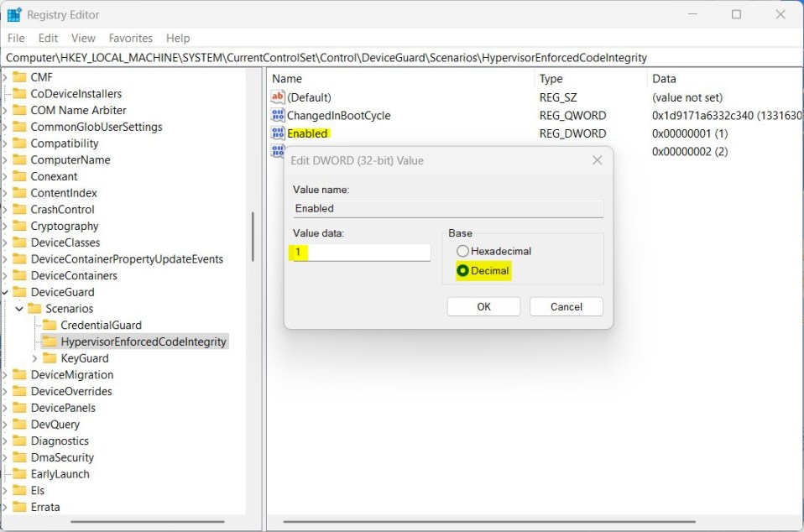Click the CoDeviceInstallers folder icon
This screenshot has width=804, height=532.
(x=19, y=93)
